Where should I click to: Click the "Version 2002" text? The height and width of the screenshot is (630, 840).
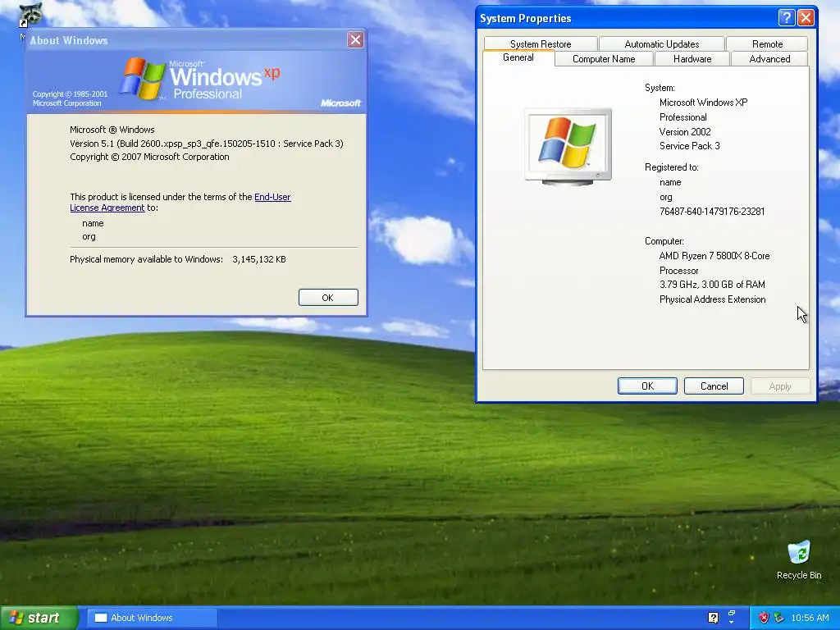click(x=685, y=132)
